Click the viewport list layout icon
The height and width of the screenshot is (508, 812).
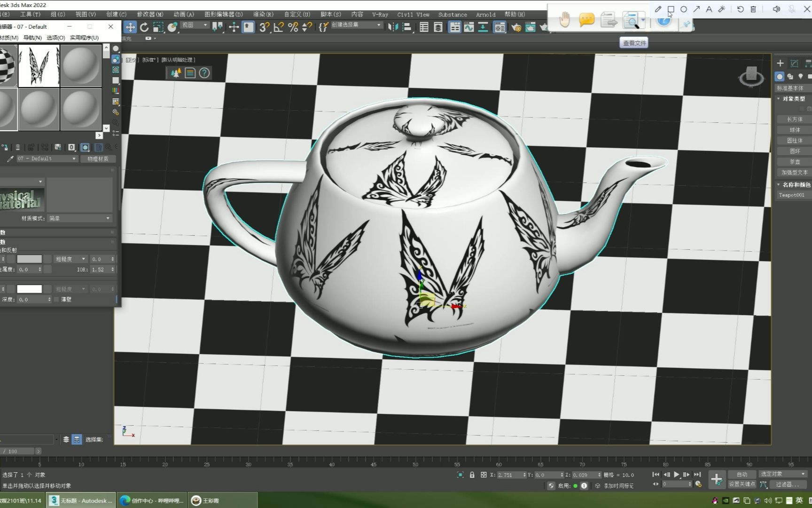point(190,73)
